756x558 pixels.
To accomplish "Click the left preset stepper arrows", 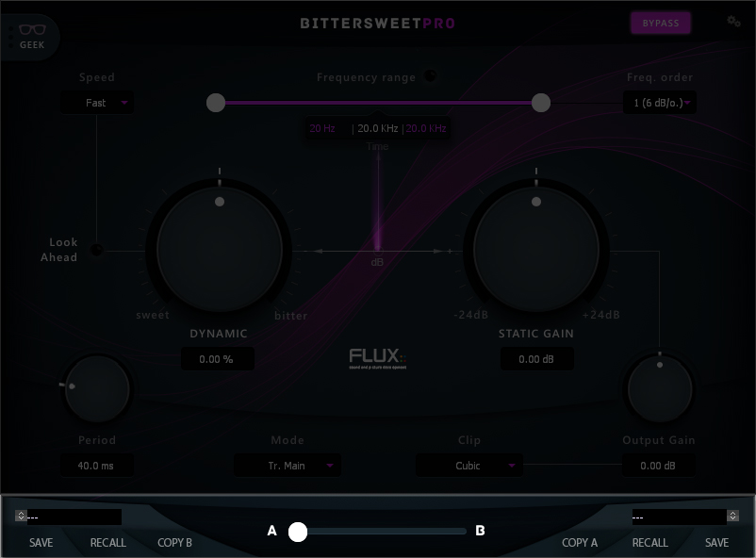I will tap(21, 517).
